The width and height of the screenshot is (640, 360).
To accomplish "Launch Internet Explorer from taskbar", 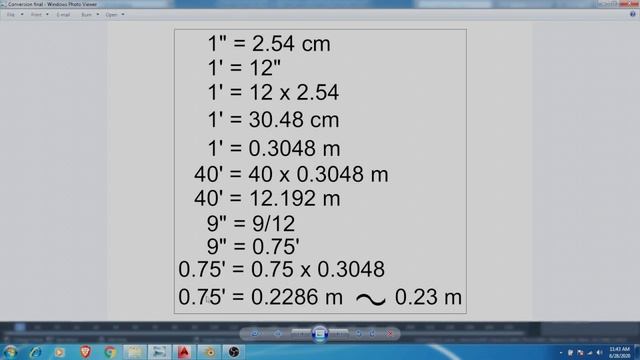I will pos(35,352).
